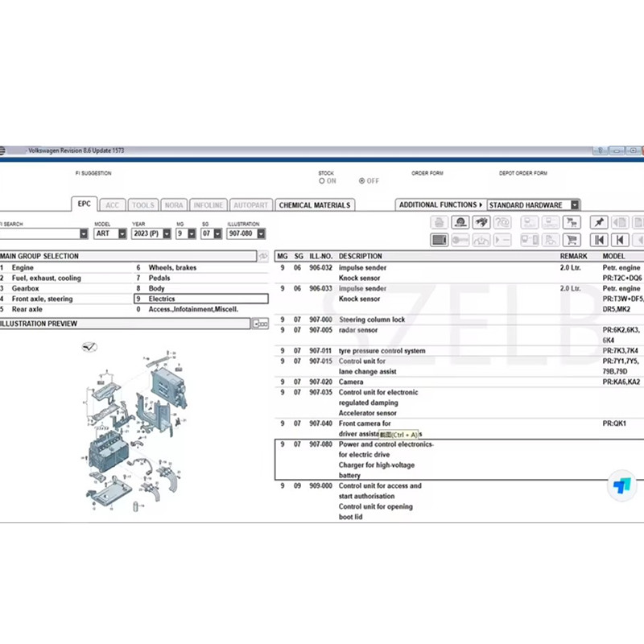Screen dimensions: 644x644
Task: Switch to the ACC tab
Action: pyautogui.click(x=112, y=205)
